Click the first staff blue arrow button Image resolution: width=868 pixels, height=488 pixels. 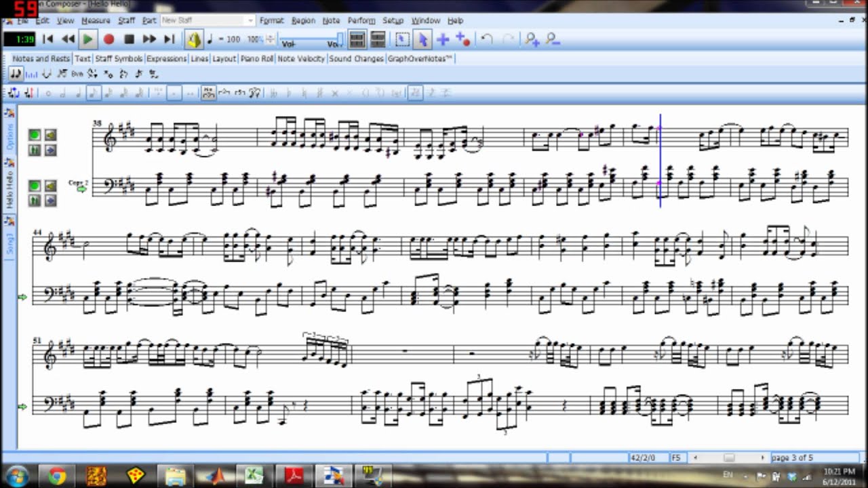50,150
